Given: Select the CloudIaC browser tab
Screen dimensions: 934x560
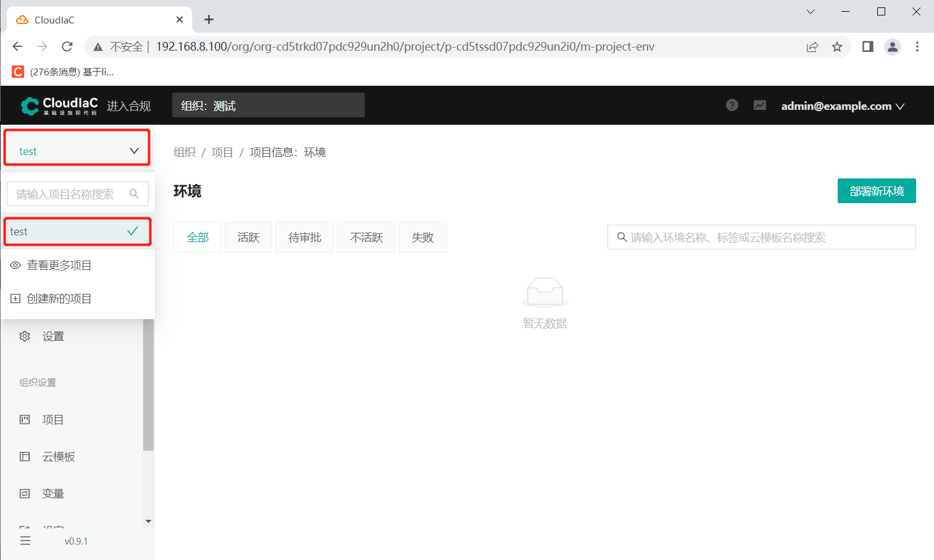Looking at the screenshot, I should (93, 19).
